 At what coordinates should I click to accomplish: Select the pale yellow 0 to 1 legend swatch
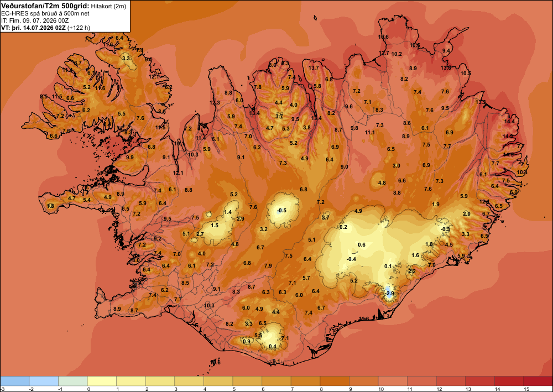click(102, 381)
